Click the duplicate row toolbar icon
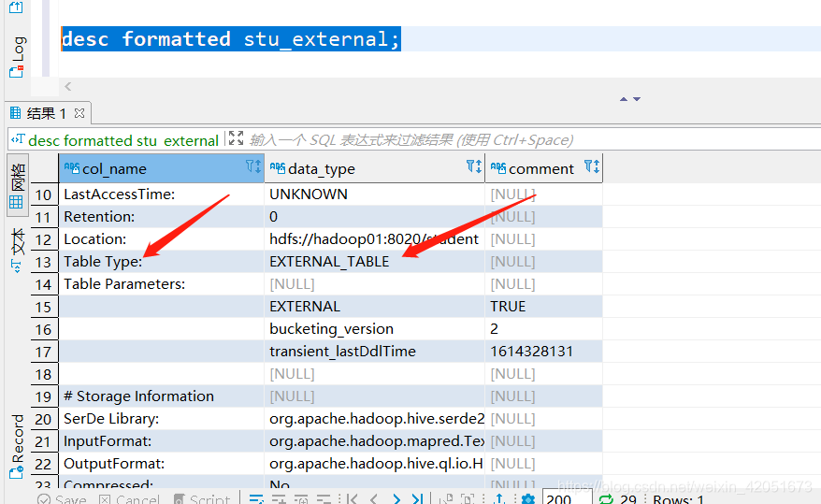 pos(302,499)
